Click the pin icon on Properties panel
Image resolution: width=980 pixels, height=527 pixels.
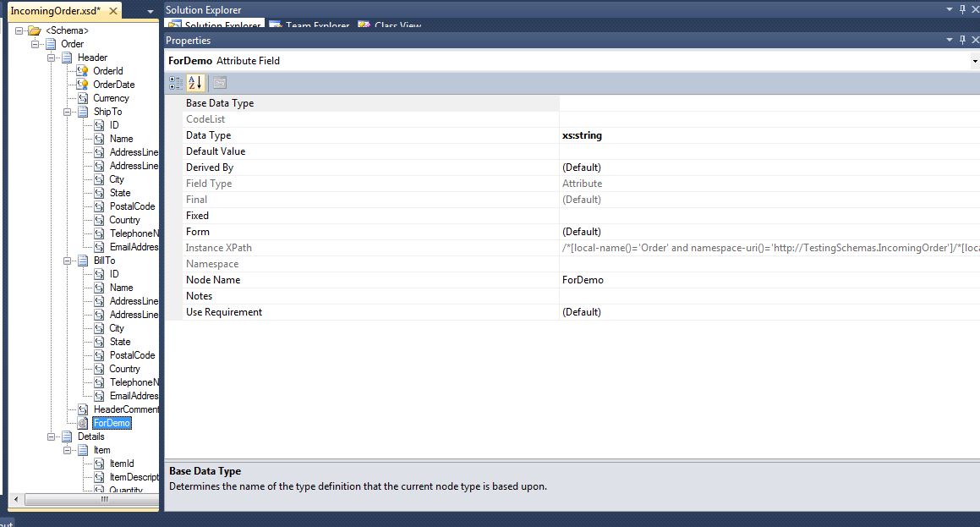click(962, 40)
